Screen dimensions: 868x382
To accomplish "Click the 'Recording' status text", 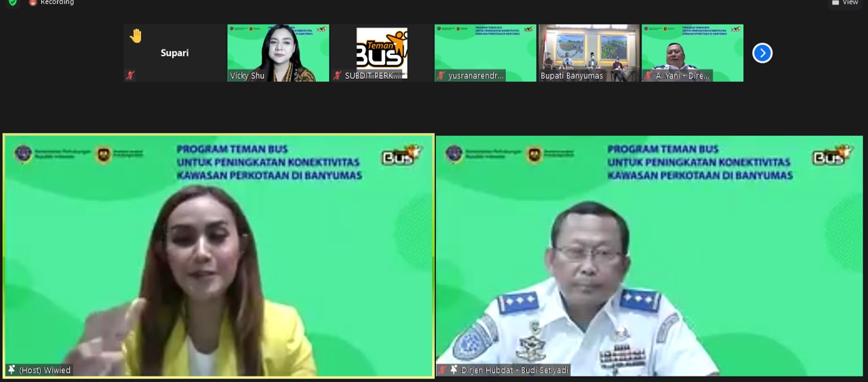I will [57, 3].
